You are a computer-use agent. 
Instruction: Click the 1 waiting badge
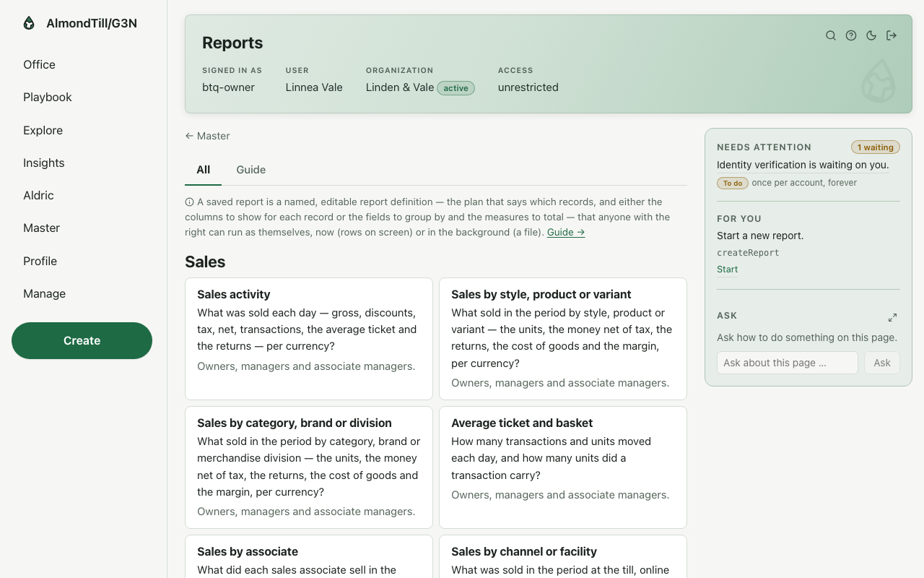click(x=876, y=147)
